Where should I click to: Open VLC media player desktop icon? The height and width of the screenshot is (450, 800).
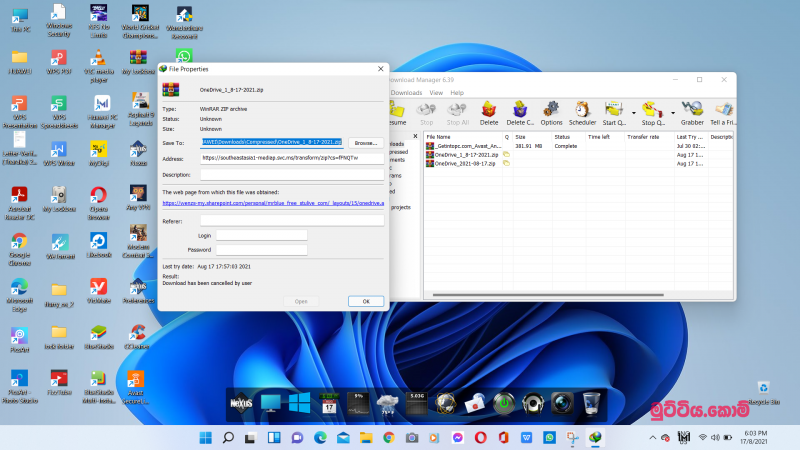(x=98, y=66)
